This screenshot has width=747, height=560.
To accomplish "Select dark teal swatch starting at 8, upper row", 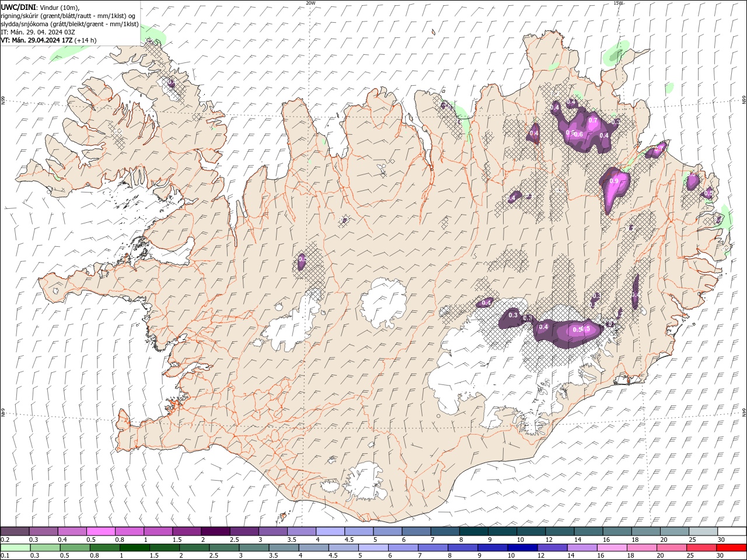I will pyautogui.click(x=473, y=531).
